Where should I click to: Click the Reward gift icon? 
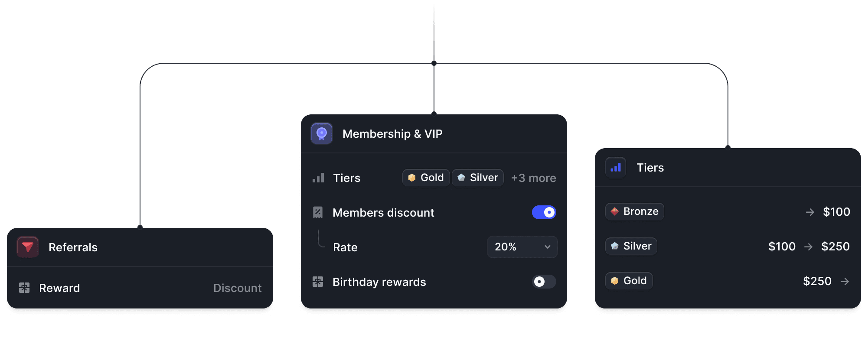click(24, 288)
